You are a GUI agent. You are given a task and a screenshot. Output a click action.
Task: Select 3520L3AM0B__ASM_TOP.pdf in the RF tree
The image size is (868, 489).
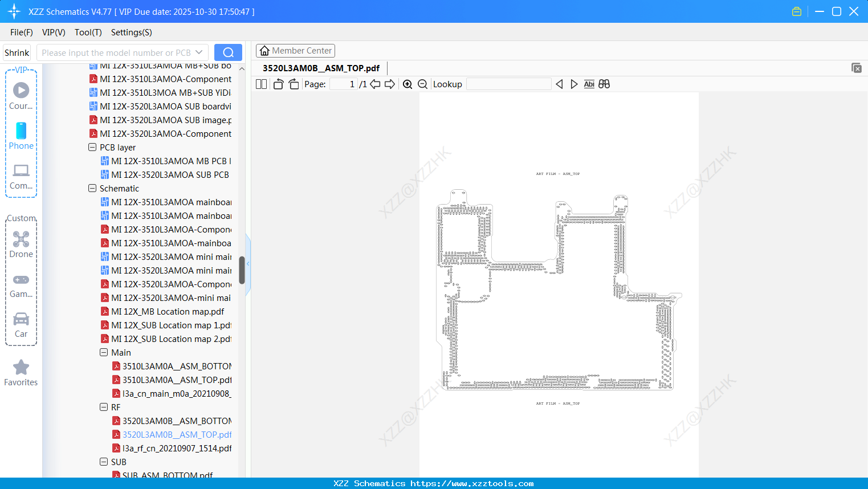[x=172, y=434]
